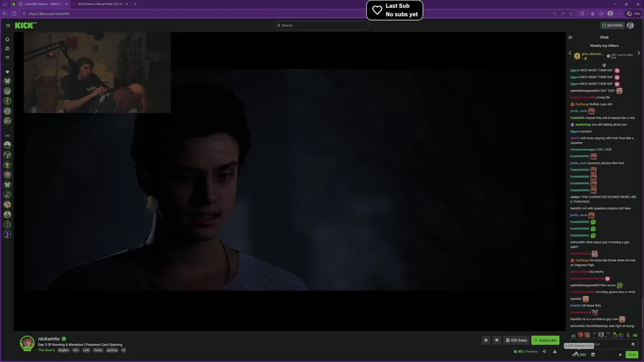This screenshot has height=362, width=644.
Task: Click 851 Viewers count
Action: 526,351
